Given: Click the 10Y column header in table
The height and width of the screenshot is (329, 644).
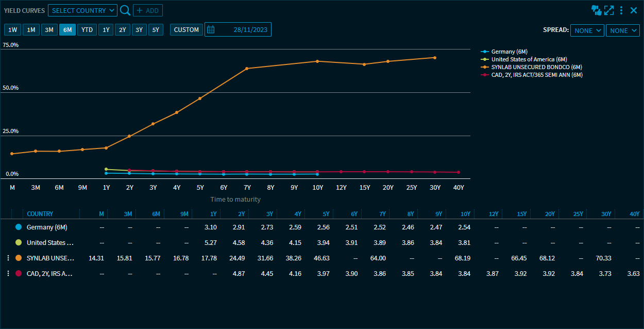Looking at the screenshot, I should click(465, 214).
